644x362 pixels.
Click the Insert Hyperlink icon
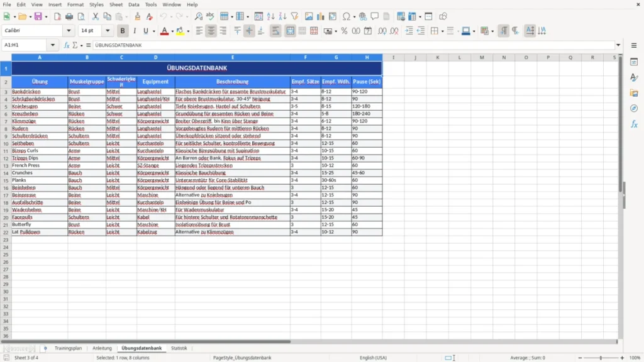click(x=363, y=16)
